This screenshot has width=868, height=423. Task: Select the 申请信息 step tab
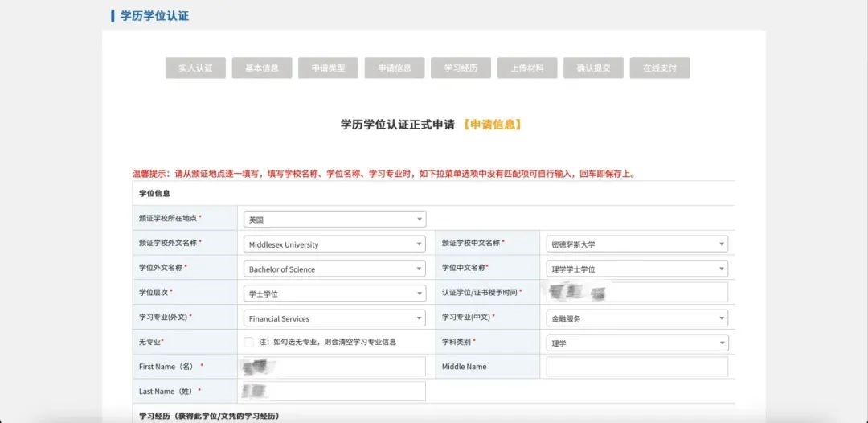click(395, 68)
